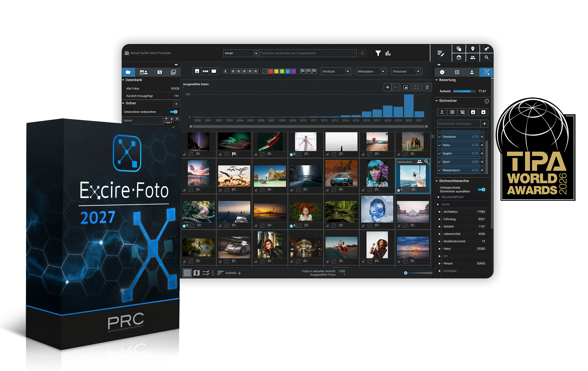Open the Inhalt dropdown
The height and width of the screenshot is (371, 588).
[241, 53]
